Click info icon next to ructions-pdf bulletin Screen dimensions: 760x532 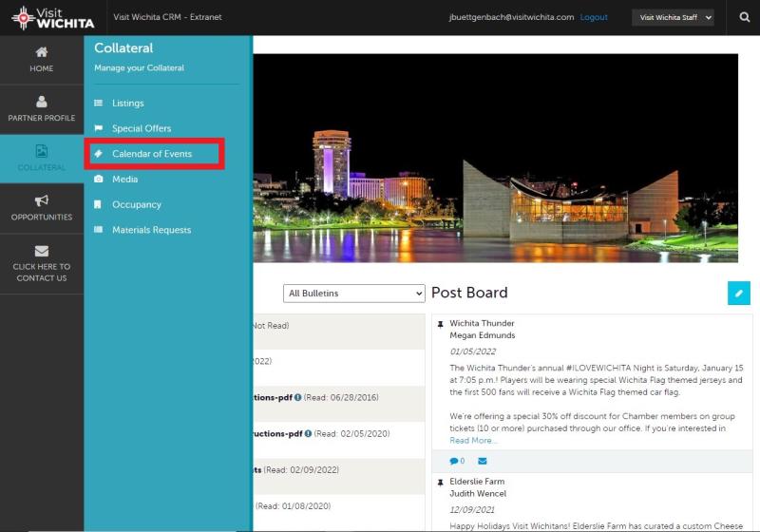(308, 433)
